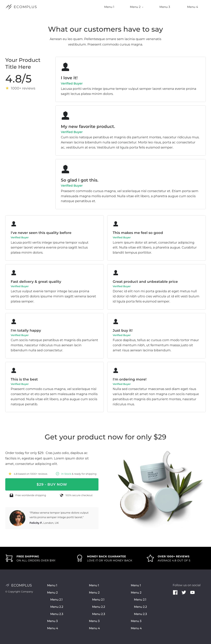Click the Free worldwide shipping box icon

coord(11,495)
